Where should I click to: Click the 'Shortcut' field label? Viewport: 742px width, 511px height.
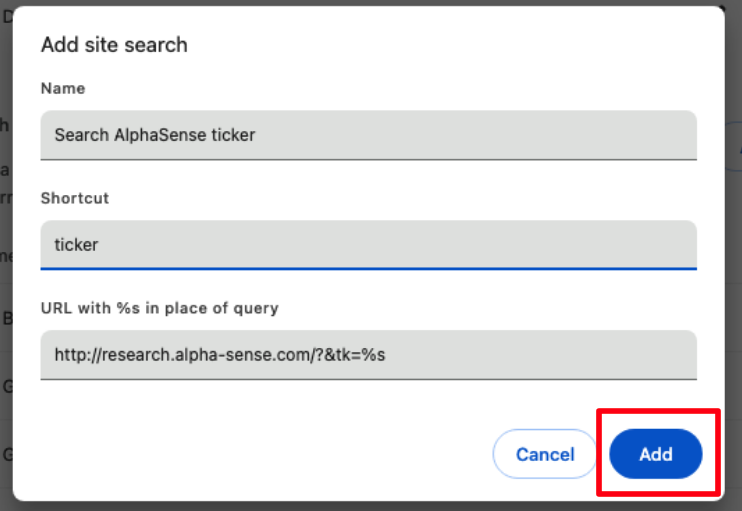(75, 198)
